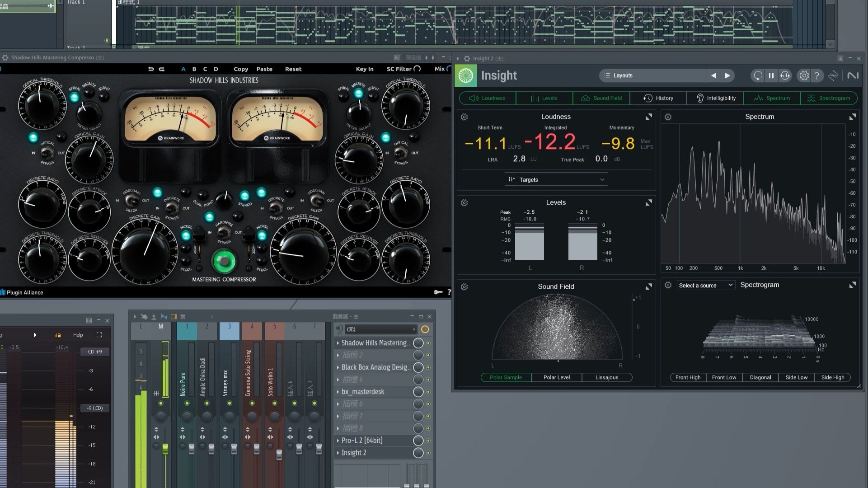Viewport: 868px width, 488px height.
Task: Open Loudness module settings gear
Action: (464, 117)
